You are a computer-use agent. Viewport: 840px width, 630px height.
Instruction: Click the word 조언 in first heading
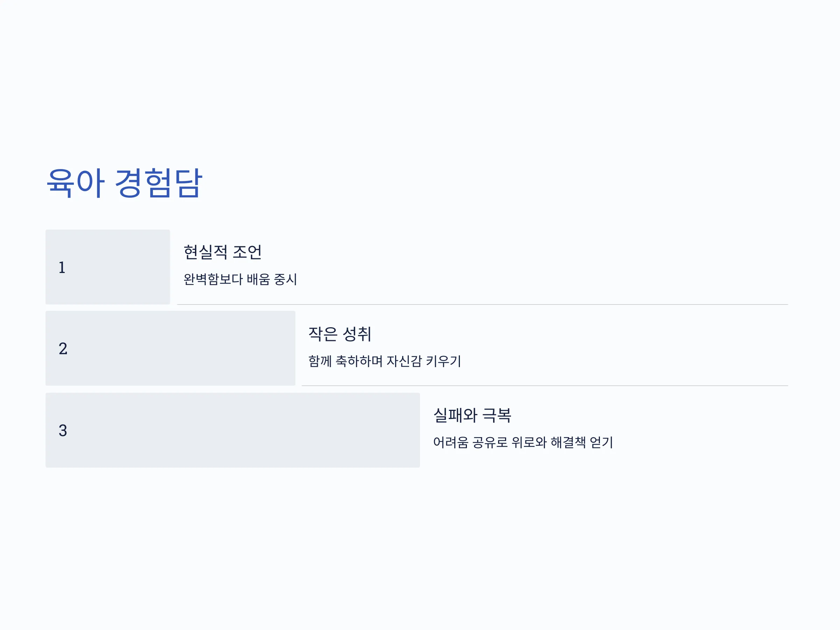247,252
